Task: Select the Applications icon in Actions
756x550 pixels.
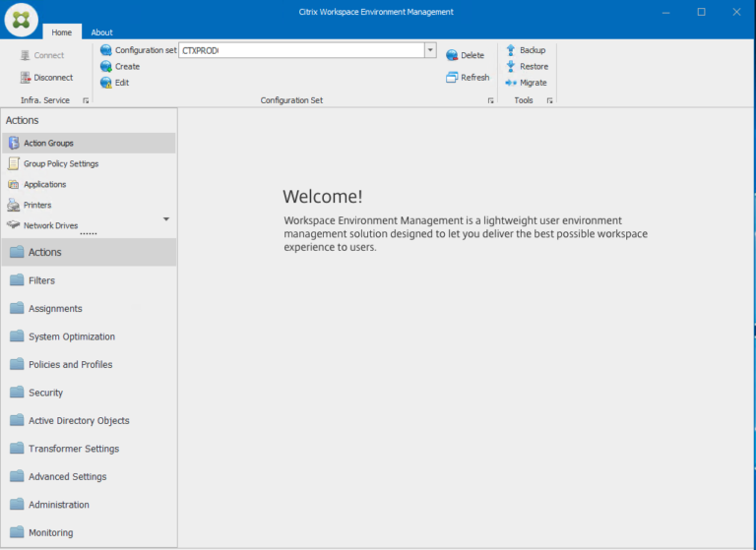Action: pyautogui.click(x=14, y=184)
